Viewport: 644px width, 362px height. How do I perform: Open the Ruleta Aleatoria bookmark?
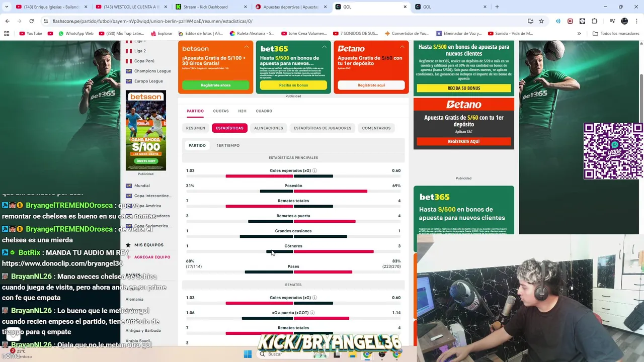(x=252, y=34)
